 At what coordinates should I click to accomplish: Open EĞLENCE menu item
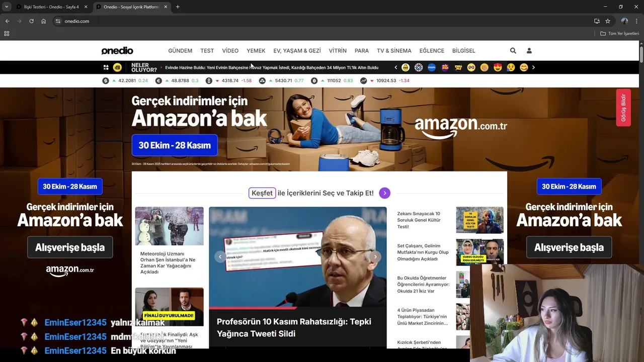[432, 51]
